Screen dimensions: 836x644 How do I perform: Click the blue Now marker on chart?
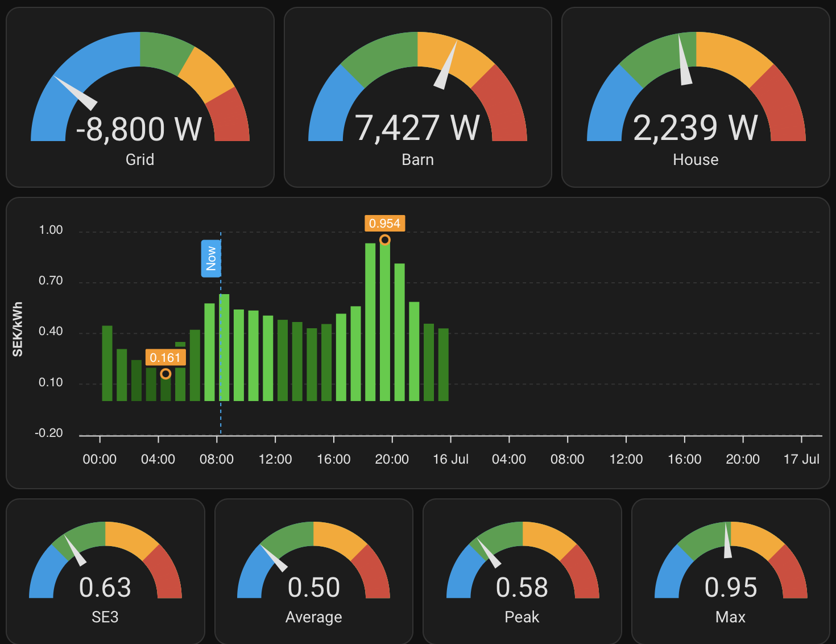pos(211,259)
